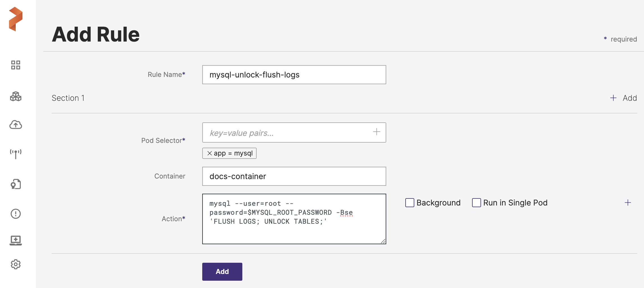Click inside the Action command textarea
The height and width of the screenshot is (288, 644).
coord(294,230)
